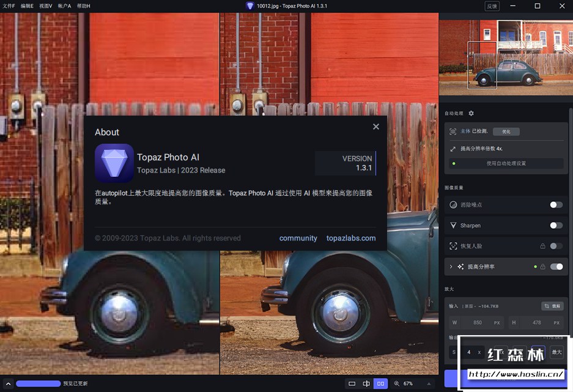Viewport: 573px width, 392px height.
Task: Click the zoom magnifier icon
Action: click(396, 383)
